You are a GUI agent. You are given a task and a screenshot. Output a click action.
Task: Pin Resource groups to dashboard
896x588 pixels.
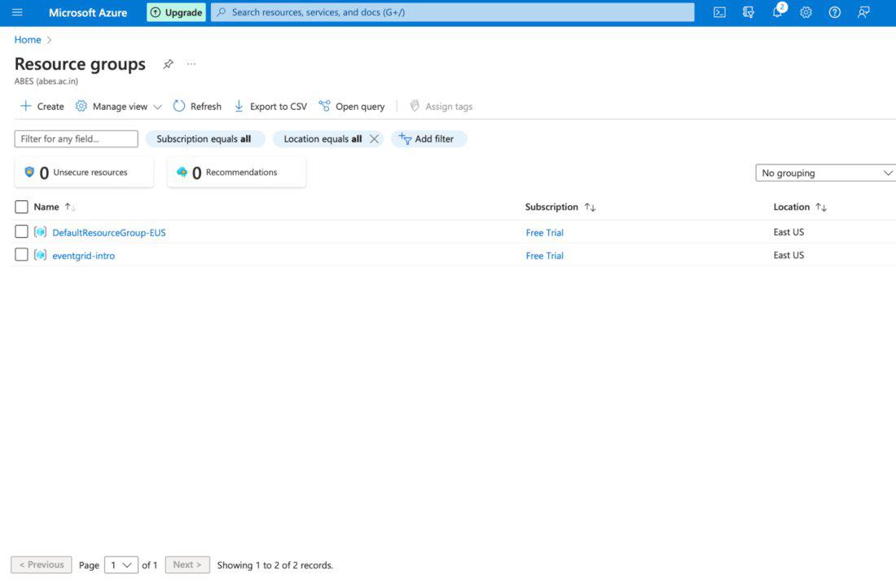click(168, 64)
